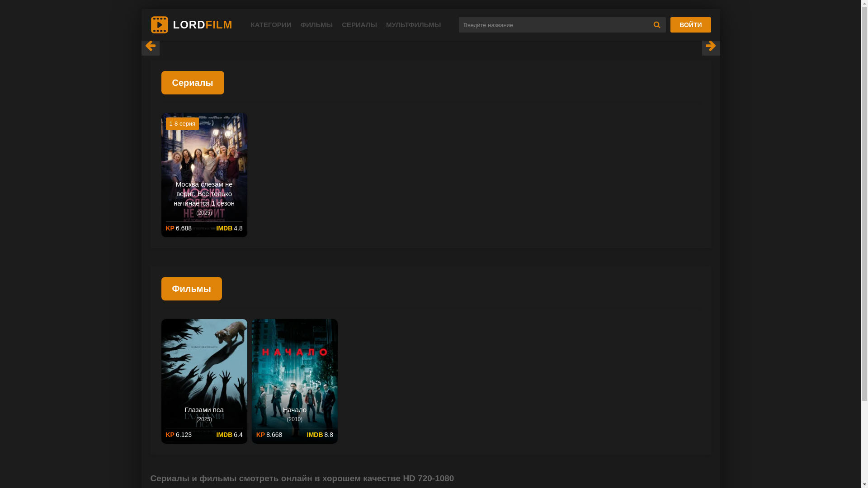Click the orange Сериалы section button
Image resolution: width=868 pixels, height=488 pixels.
[x=193, y=83]
